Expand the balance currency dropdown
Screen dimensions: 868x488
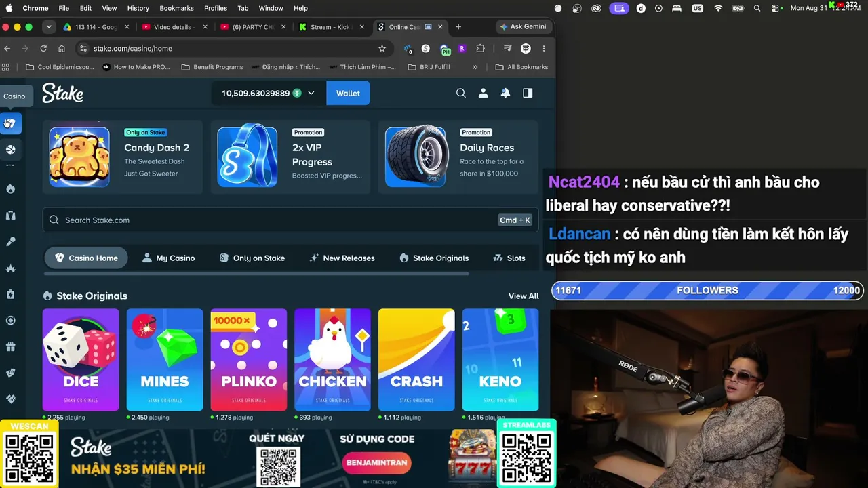(311, 93)
